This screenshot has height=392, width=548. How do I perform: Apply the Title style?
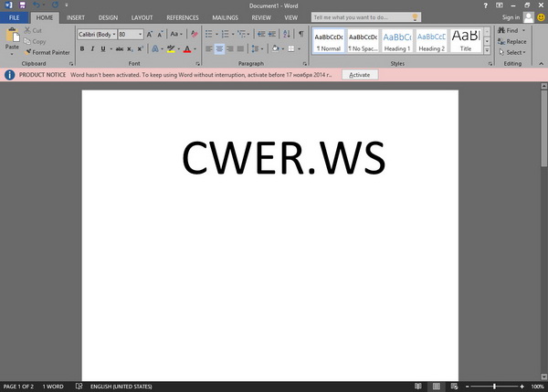[466, 41]
